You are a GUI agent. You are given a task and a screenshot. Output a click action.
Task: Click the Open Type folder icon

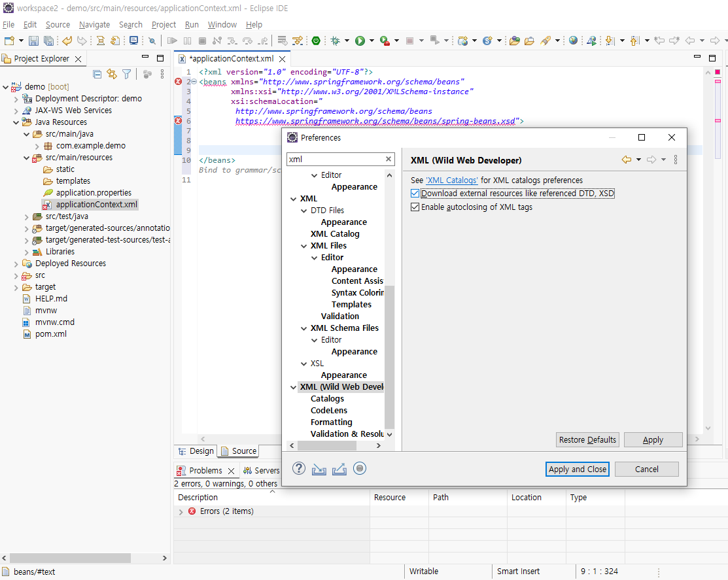[x=514, y=41]
